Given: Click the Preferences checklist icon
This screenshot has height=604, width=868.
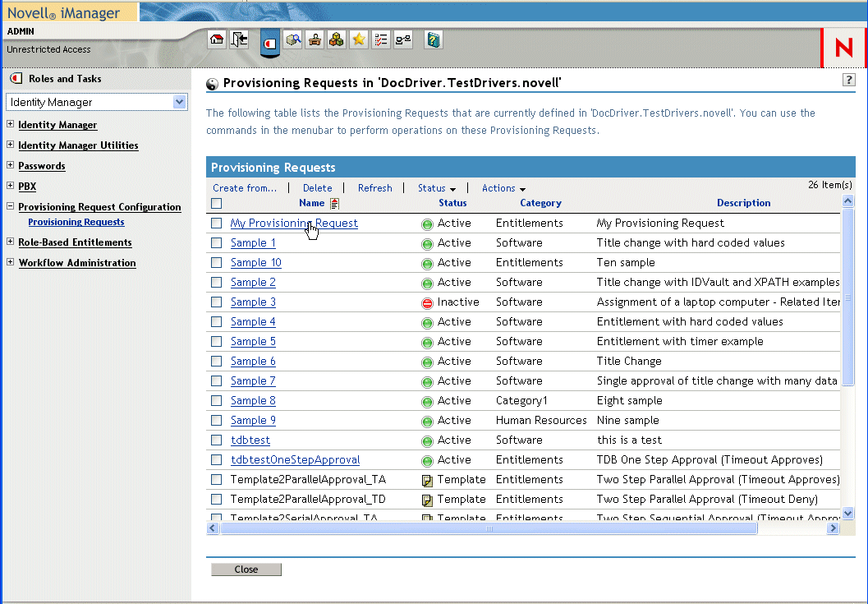Looking at the screenshot, I should pos(380,39).
